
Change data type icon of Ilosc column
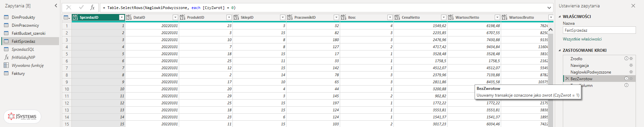pos(343,17)
